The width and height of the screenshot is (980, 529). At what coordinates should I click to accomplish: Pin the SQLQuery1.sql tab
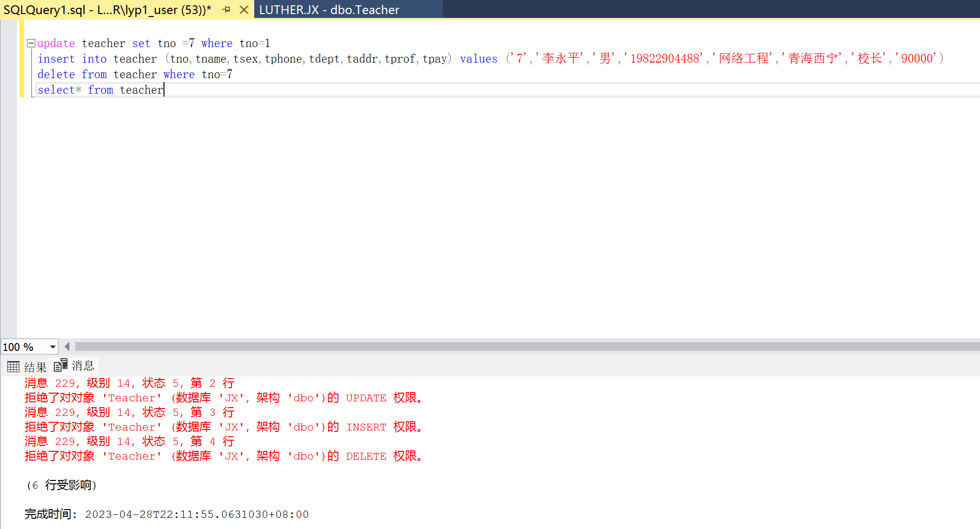(227, 9)
